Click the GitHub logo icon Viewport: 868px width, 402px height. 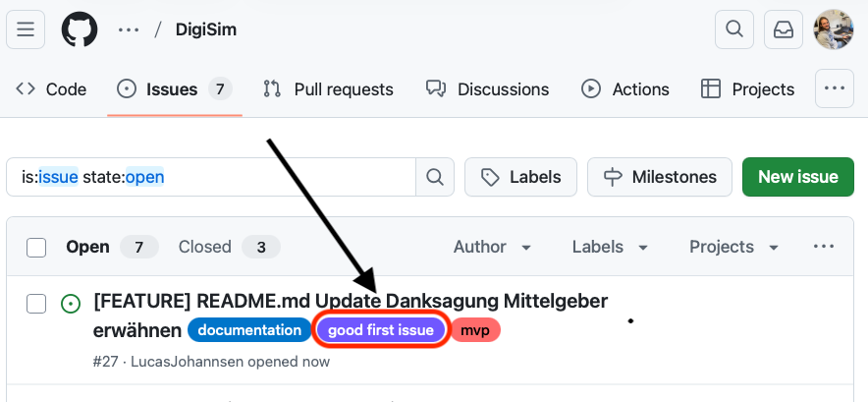[x=81, y=29]
